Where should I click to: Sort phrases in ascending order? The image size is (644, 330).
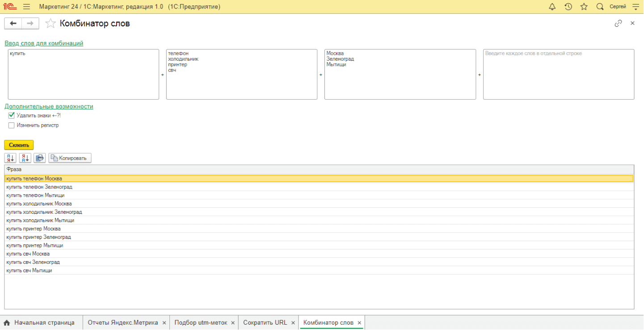coord(10,158)
